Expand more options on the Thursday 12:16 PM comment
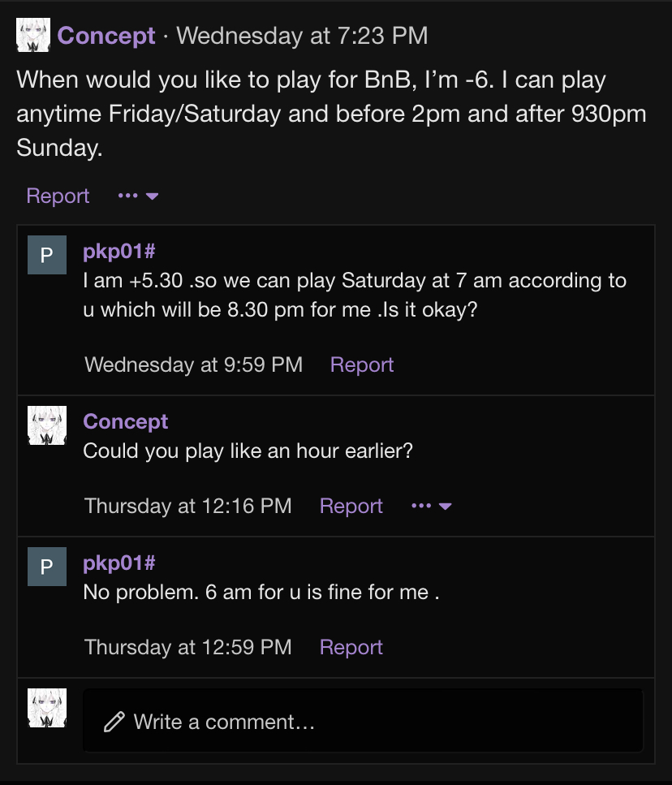Viewport: 672px width, 785px height. pyautogui.click(x=432, y=506)
